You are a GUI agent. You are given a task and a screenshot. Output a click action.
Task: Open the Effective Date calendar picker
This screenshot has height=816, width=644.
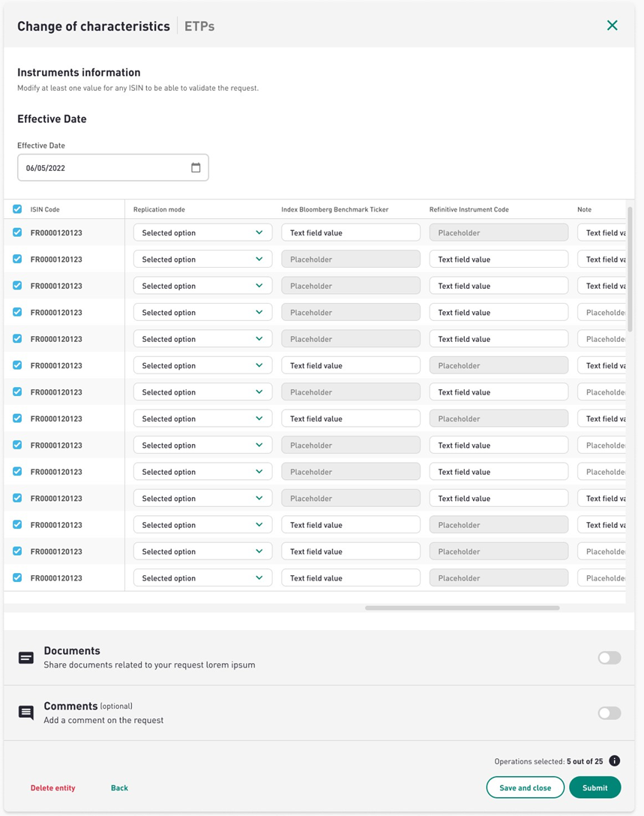[x=196, y=168]
